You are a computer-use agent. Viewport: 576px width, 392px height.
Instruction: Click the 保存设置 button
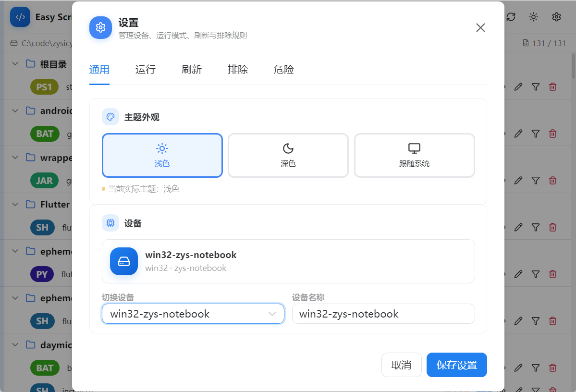pyautogui.click(x=456, y=365)
